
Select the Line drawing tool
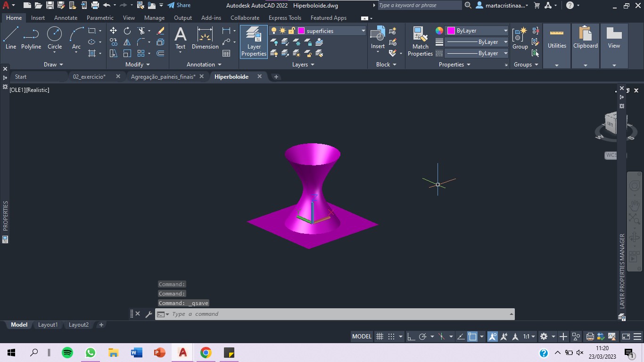[x=10, y=39]
